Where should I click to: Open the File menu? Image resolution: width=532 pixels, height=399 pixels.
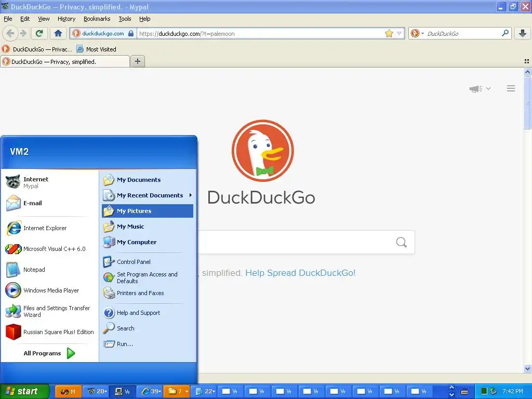click(x=8, y=19)
